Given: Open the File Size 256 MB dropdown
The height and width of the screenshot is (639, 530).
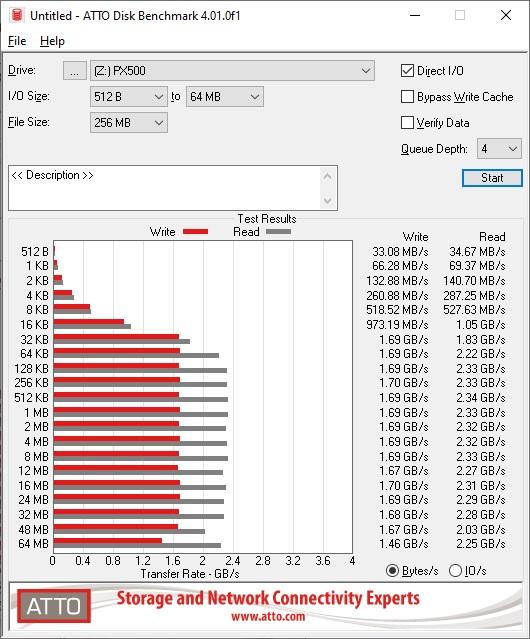Looking at the screenshot, I should (129, 123).
